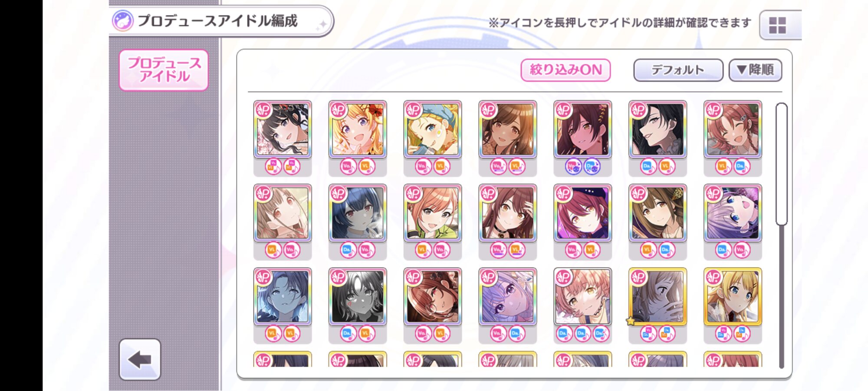Screen dimensions: 868x391
Task: Click the プロデュースアイドル編成 title icon
Action: [x=123, y=21]
